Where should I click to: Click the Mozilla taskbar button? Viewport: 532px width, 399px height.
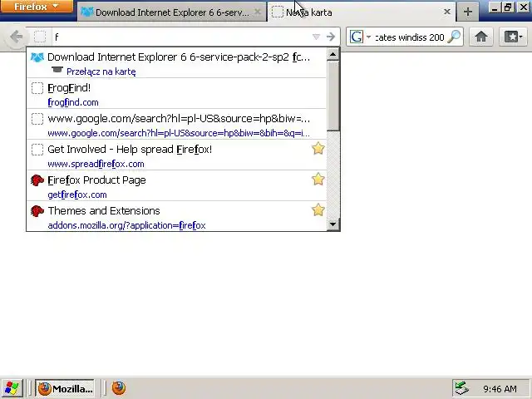[65, 388]
